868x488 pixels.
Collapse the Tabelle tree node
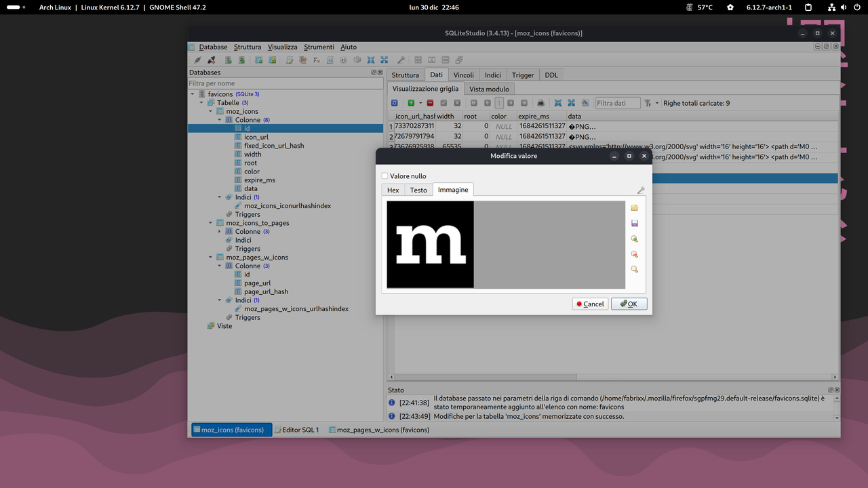click(201, 103)
